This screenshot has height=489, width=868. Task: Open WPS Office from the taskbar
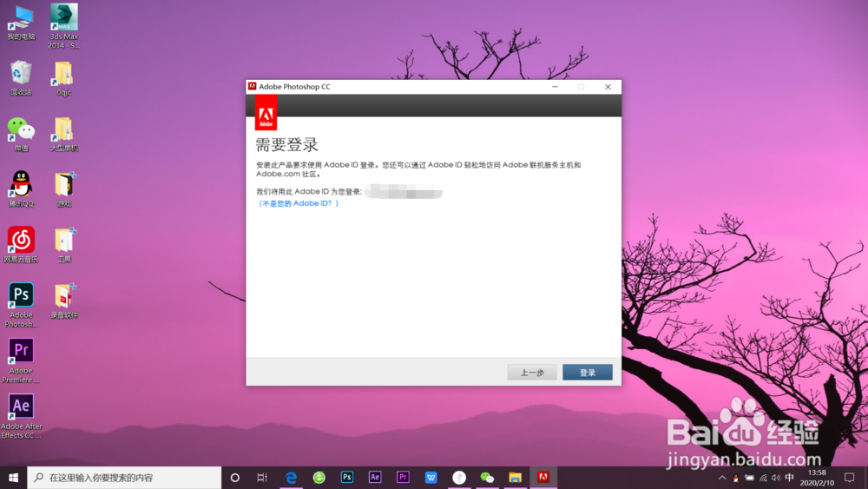point(431,478)
